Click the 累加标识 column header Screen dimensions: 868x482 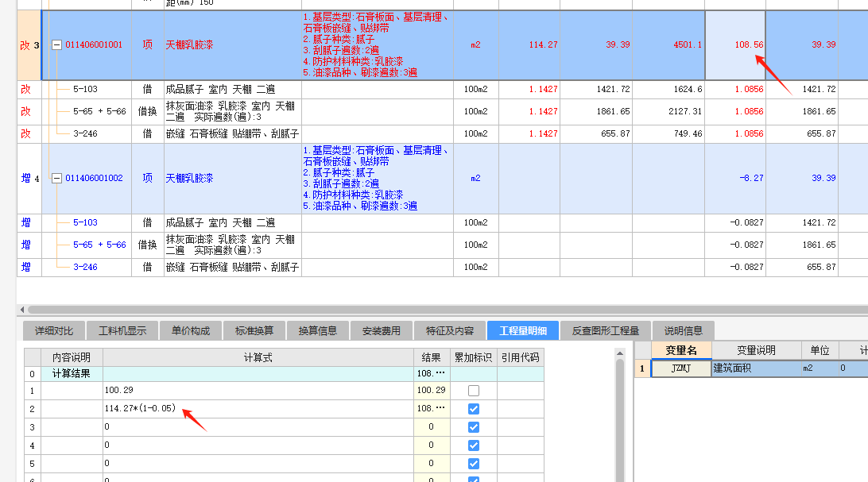pyautogui.click(x=473, y=357)
